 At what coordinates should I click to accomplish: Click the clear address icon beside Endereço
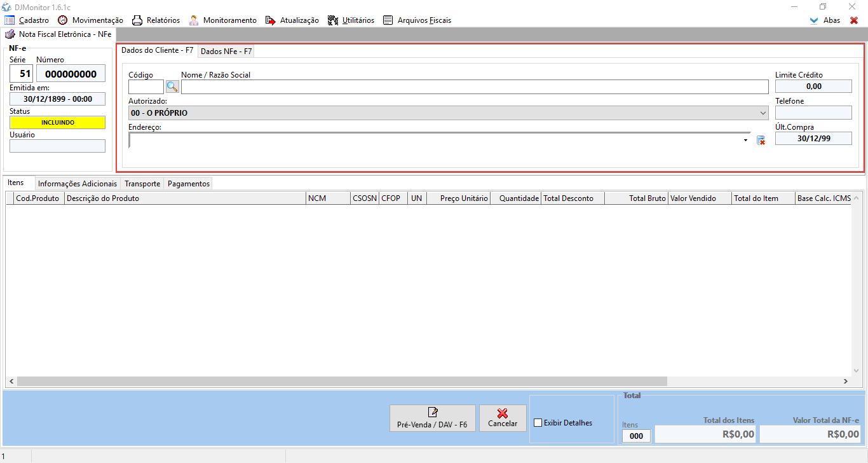tap(761, 140)
